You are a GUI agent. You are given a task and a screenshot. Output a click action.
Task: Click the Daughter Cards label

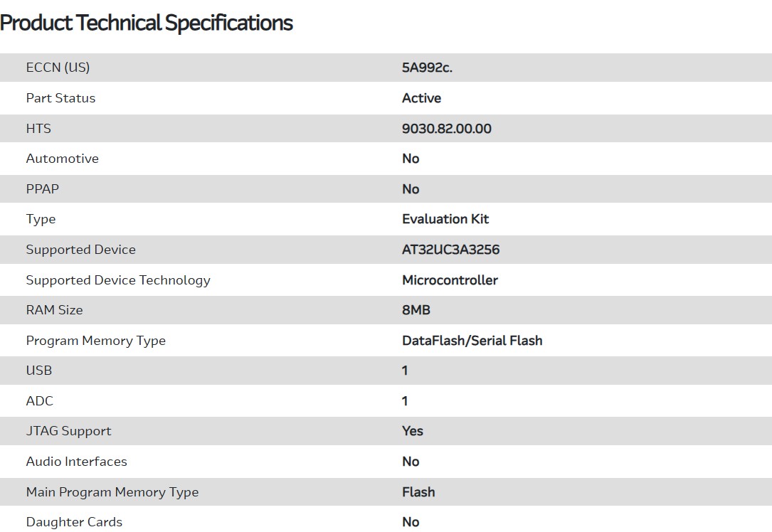[74, 522]
